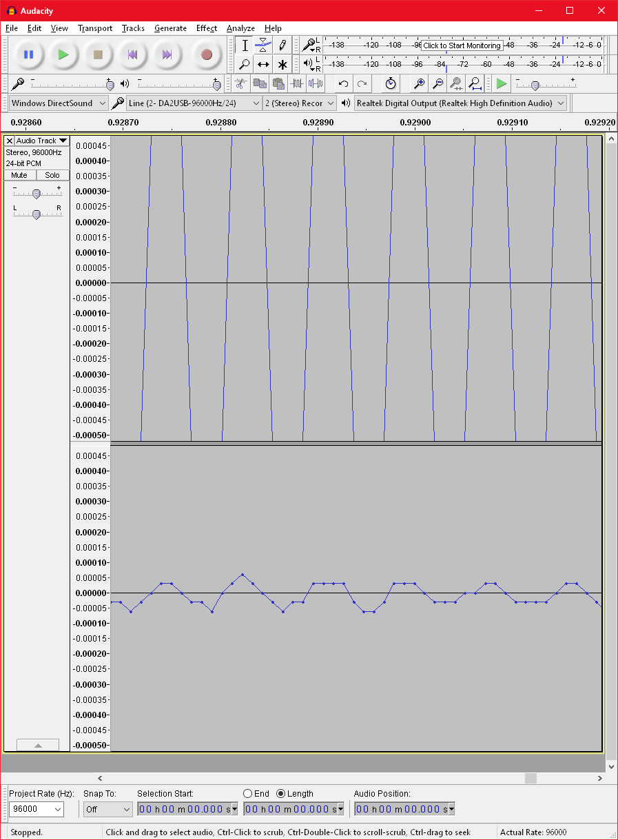Click the Paste clipboard icon
The image size is (618, 840).
click(x=278, y=83)
